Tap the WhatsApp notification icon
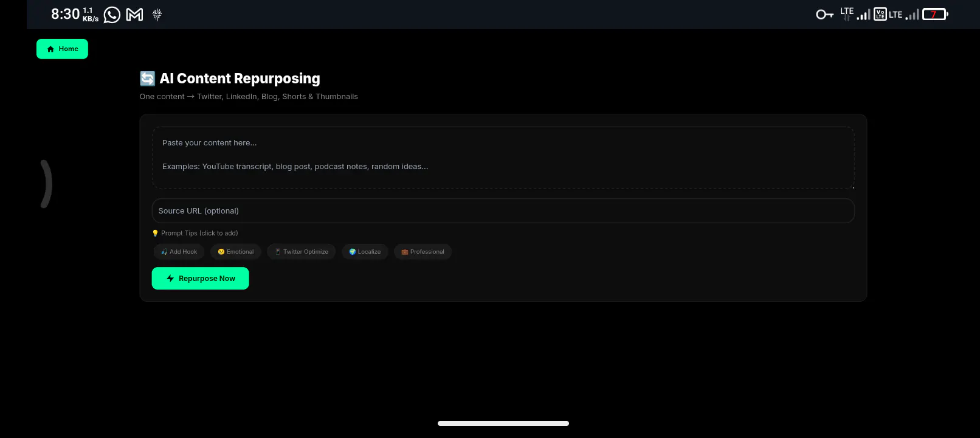This screenshot has width=980, height=438. point(112,15)
